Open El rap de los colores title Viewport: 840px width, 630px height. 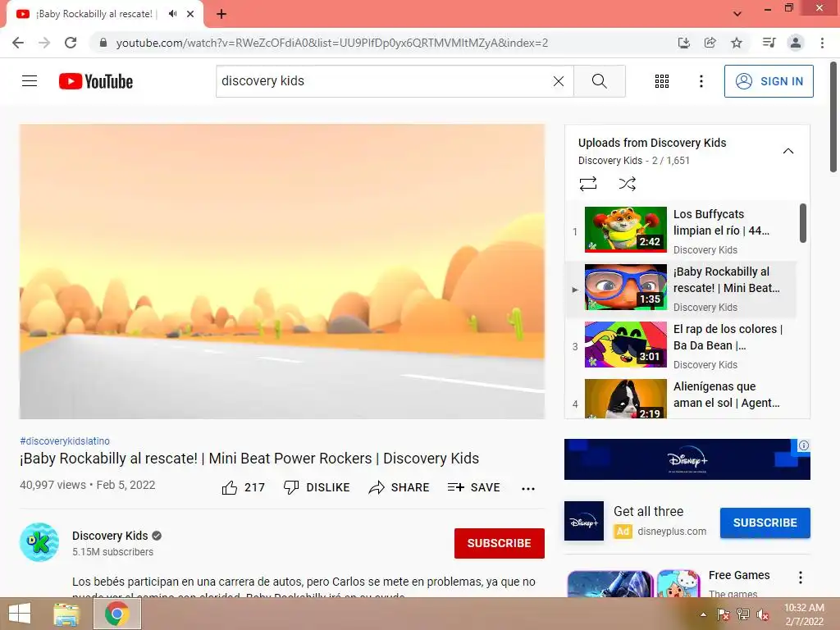point(728,337)
